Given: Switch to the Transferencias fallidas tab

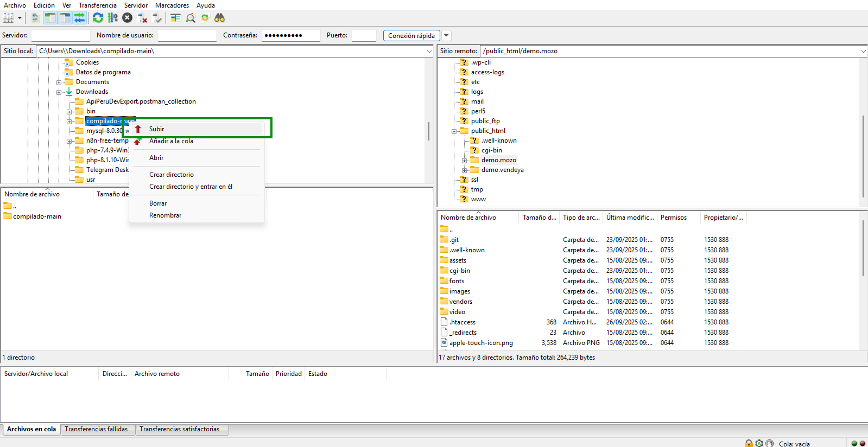Looking at the screenshot, I should coord(96,429).
